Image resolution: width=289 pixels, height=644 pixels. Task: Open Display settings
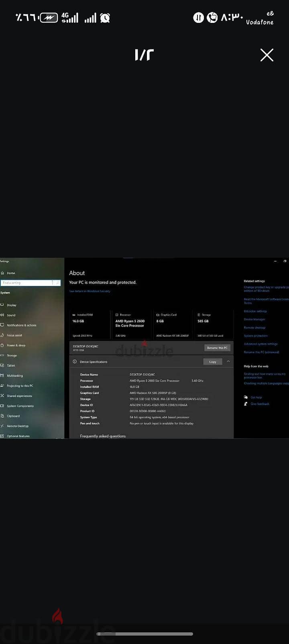pos(12,305)
